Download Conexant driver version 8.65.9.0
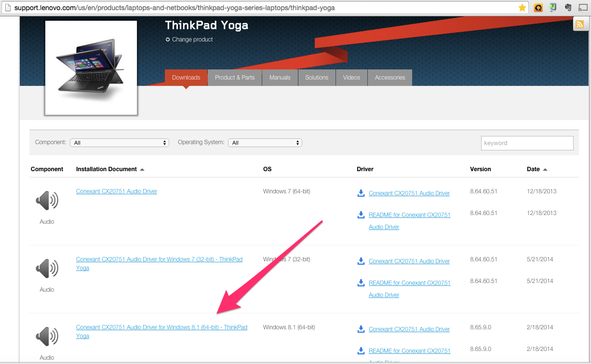 click(409, 329)
